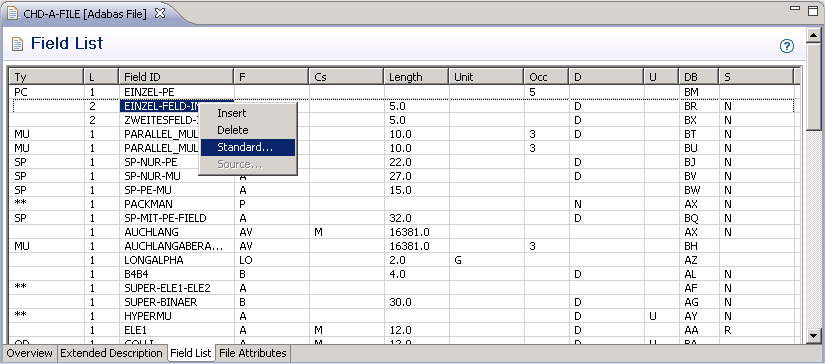Click the scrollbar up arrow

pos(813,36)
